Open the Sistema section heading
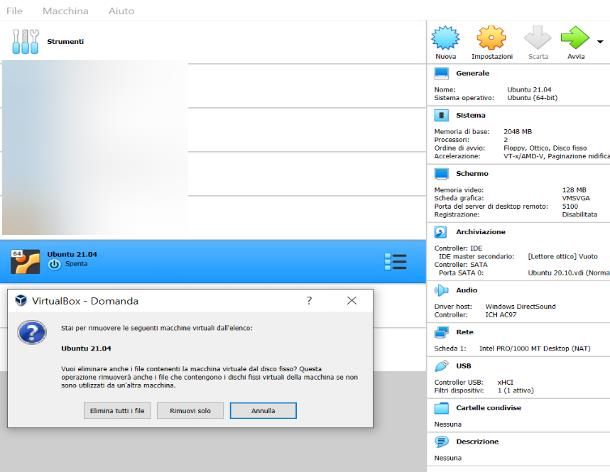 pos(471,116)
